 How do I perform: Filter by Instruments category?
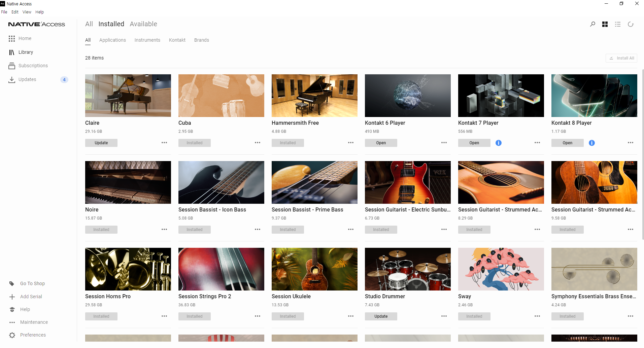147,40
